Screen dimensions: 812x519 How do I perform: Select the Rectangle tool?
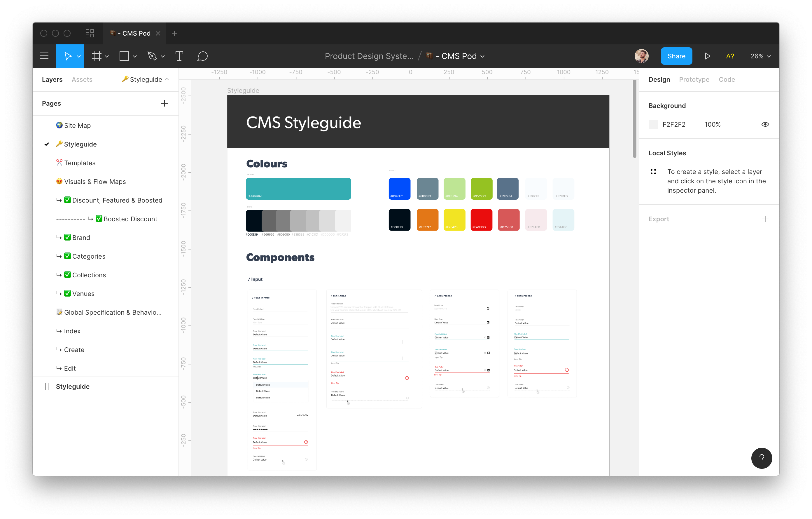(125, 56)
